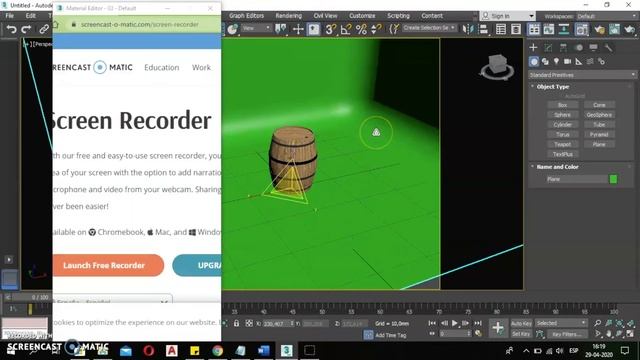The image size is (640, 360).
Task: Open the Civil View menu
Action: click(x=325, y=16)
